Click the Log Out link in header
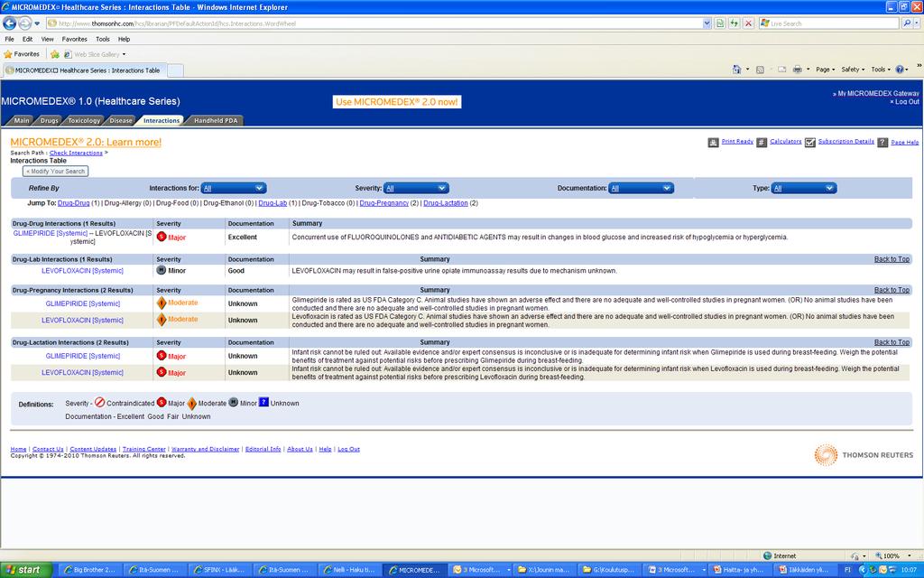924x578 pixels. click(906, 102)
